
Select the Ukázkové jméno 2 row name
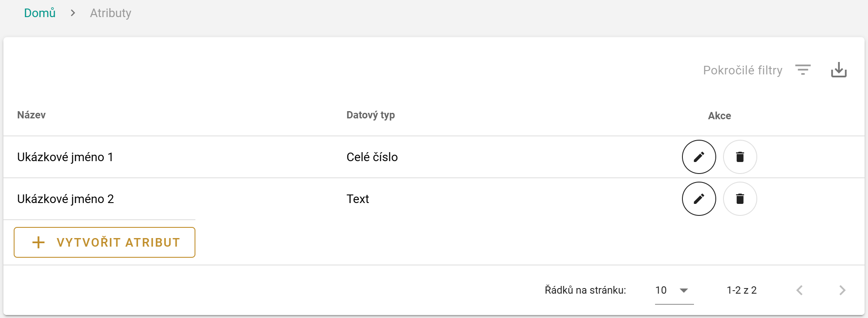(65, 199)
